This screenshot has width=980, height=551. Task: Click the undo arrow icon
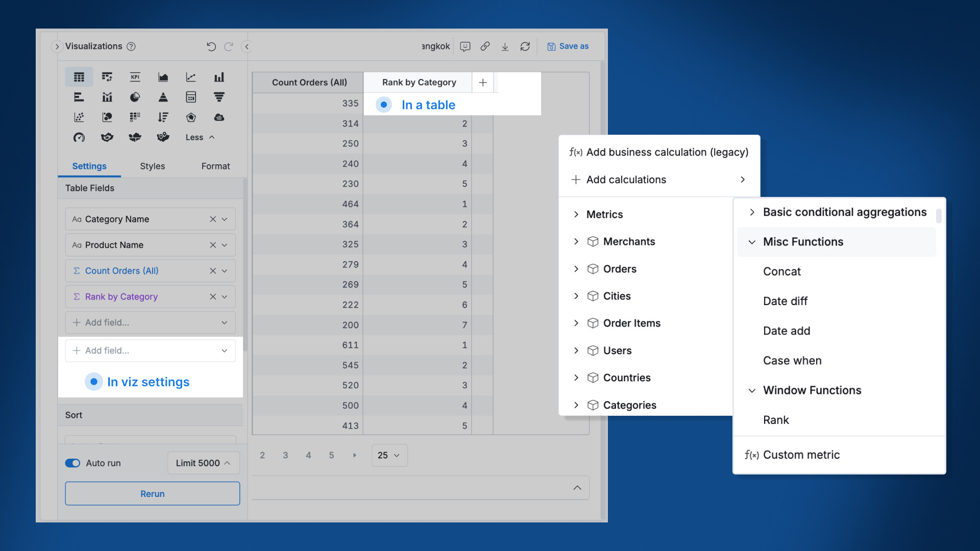[211, 46]
